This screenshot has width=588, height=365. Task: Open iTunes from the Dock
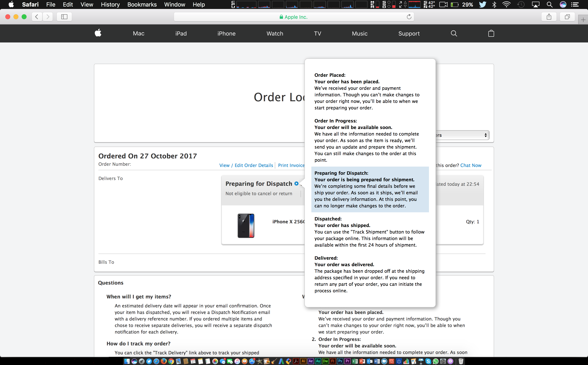pos(237,361)
